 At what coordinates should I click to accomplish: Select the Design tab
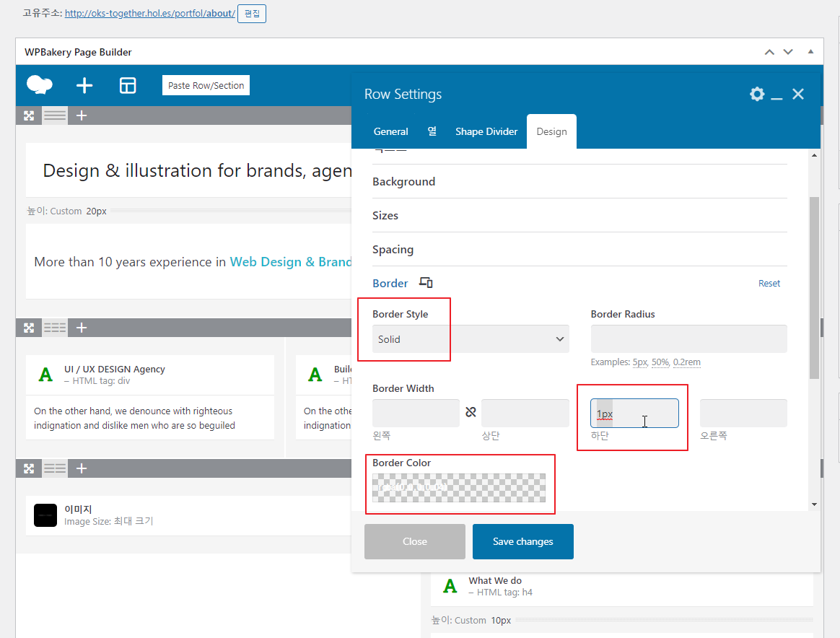(551, 131)
